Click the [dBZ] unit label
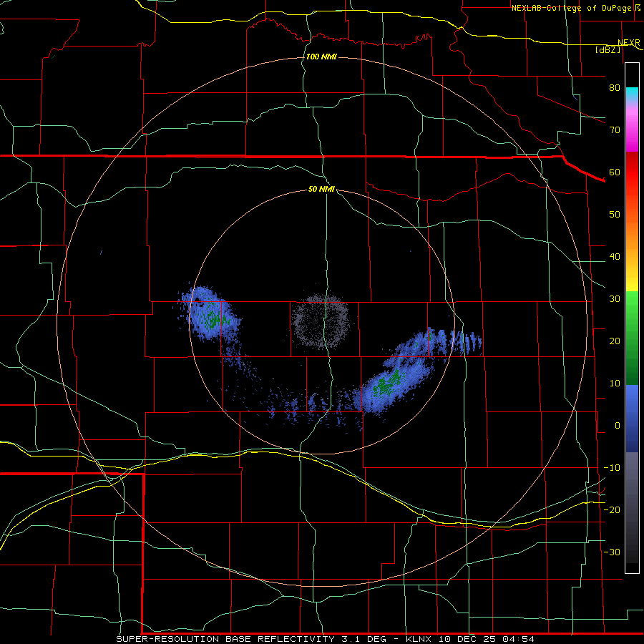 608,49
